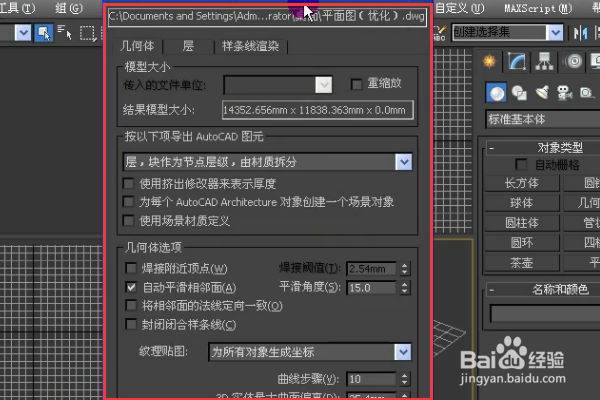Click the 茶壶 teapot button
The height and width of the screenshot is (400, 600).
tap(522, 263)
